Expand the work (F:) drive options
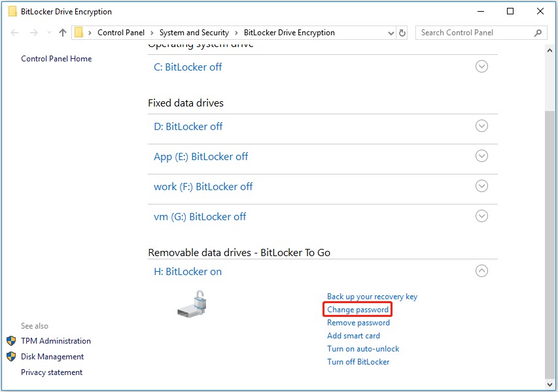 (x=481, y=186)
